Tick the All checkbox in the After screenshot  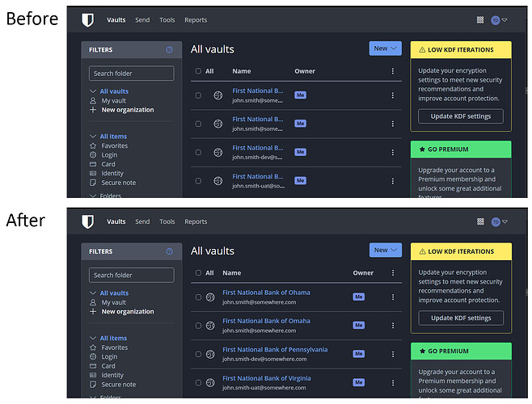click(x=198, y=273)
